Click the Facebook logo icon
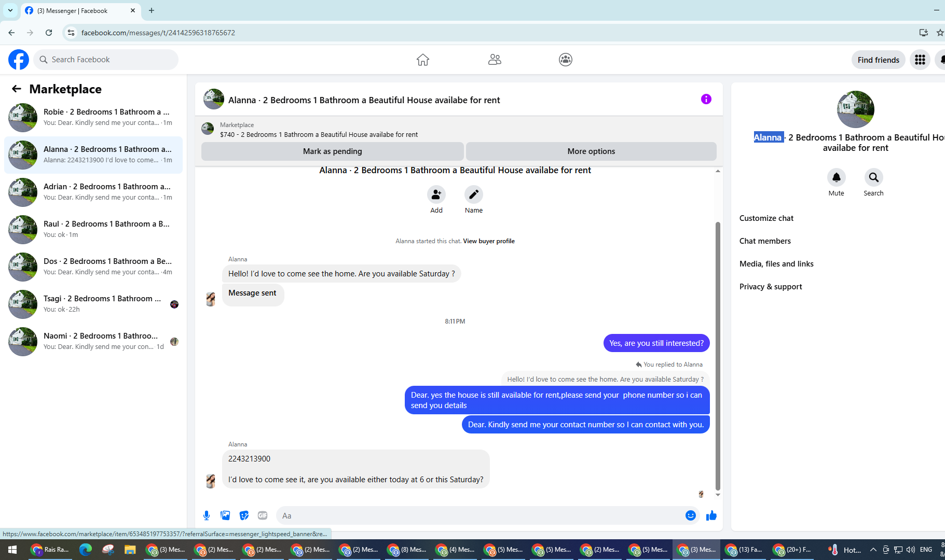The height and width of the screenshot is (560, 945). click(x=19, y=60)
